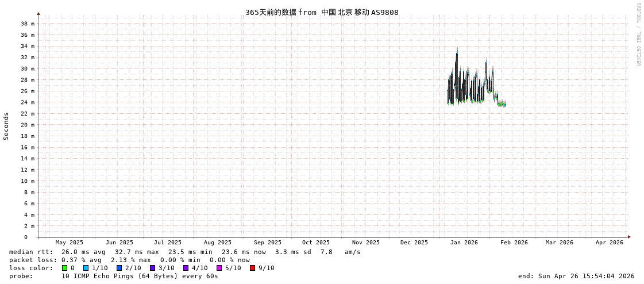Click the magenta 5/10 loss swatch
644x284 pixels.
pyautogui.click(x=219, y=268)
